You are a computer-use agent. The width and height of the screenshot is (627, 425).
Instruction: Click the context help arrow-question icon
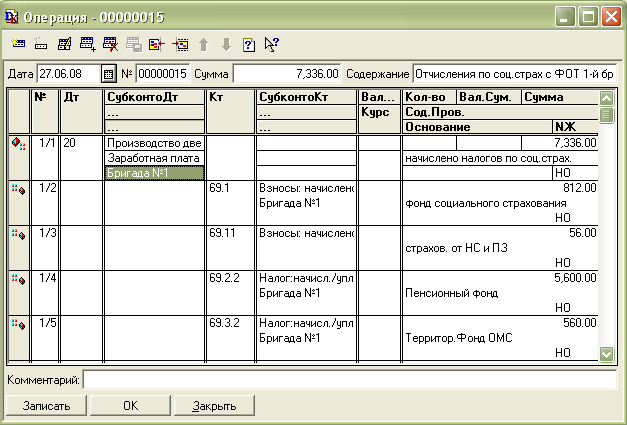click(x=270, y=44)
